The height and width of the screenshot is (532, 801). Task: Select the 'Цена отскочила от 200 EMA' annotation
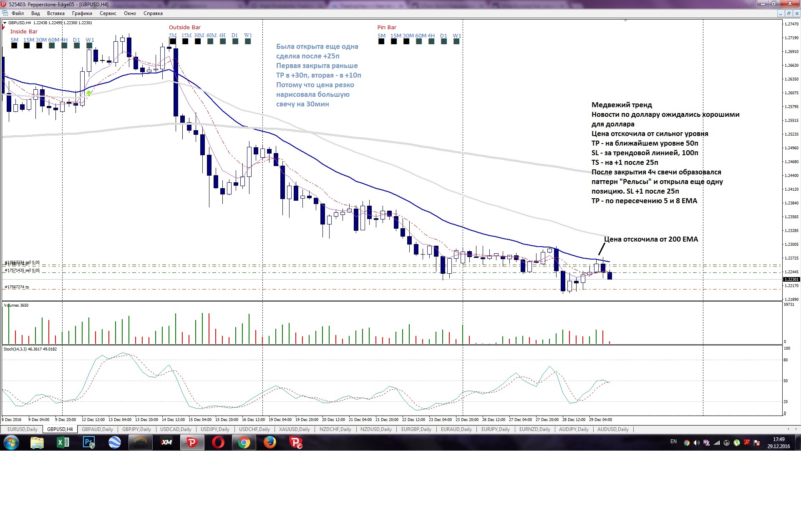click(651, 239)
